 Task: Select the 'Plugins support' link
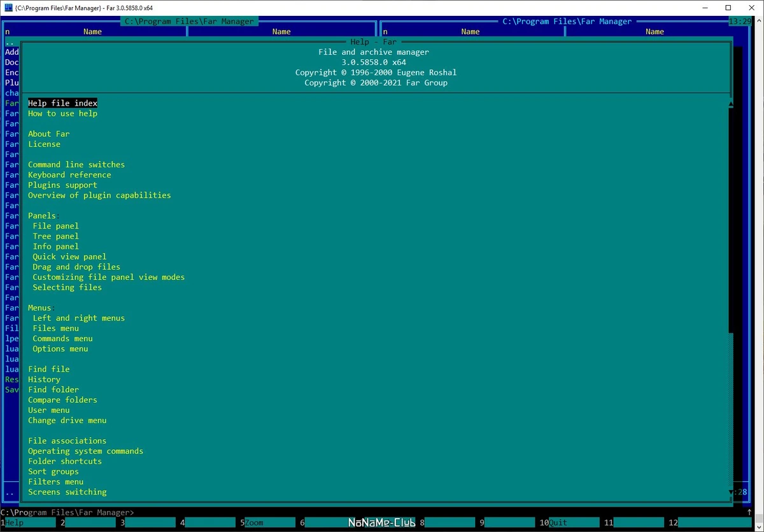click(x=62, y=185)
